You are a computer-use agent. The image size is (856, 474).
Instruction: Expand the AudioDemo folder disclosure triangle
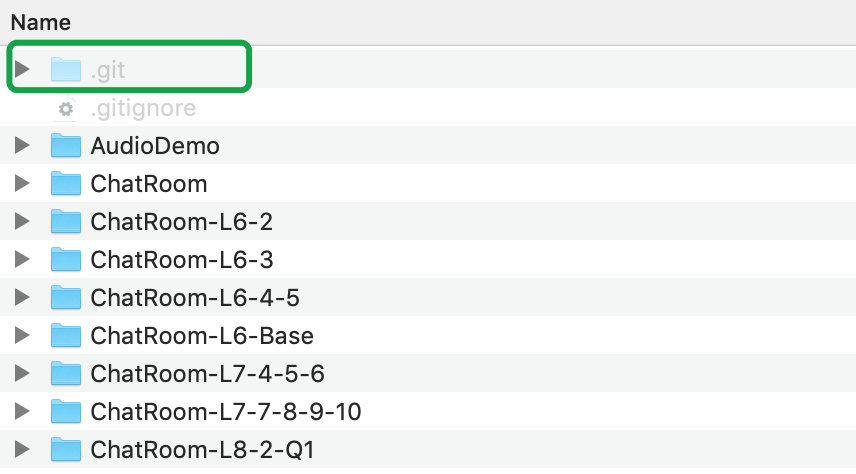(x=22, y=146)
